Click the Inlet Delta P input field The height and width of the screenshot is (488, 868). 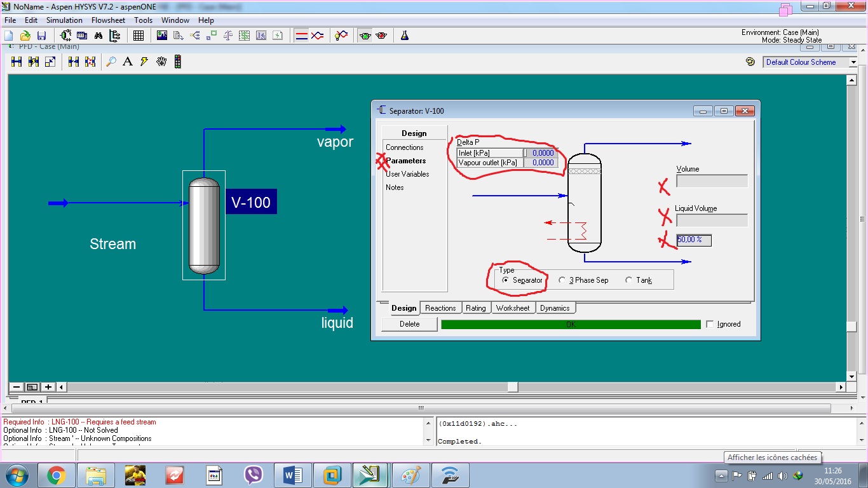[541, 152]
